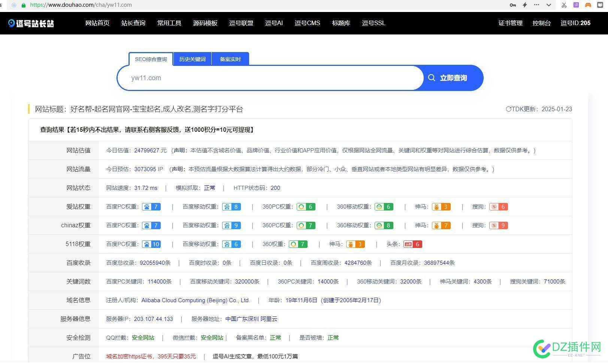The width and height of the screenshot is (608, 364).
Task: Open the 常用工具 menu
Action: tap(169, 23)
